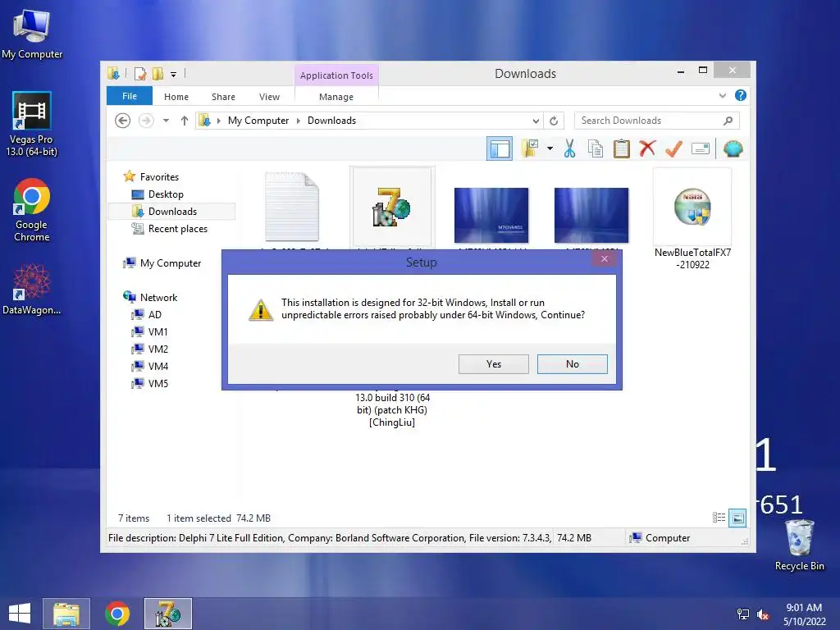Open the Manage ribbon tab
840x630 pixels.
336,97
